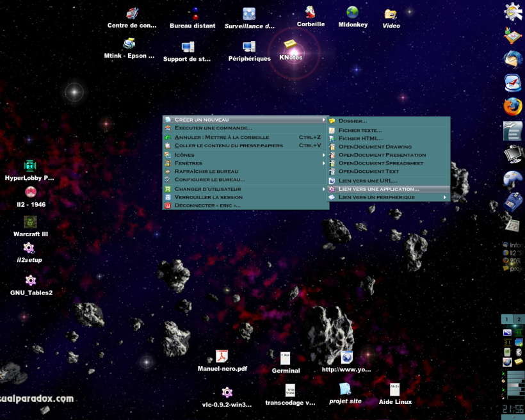Open the Video folder icon
Screen dimensions: 525x420
coord(391,14)
